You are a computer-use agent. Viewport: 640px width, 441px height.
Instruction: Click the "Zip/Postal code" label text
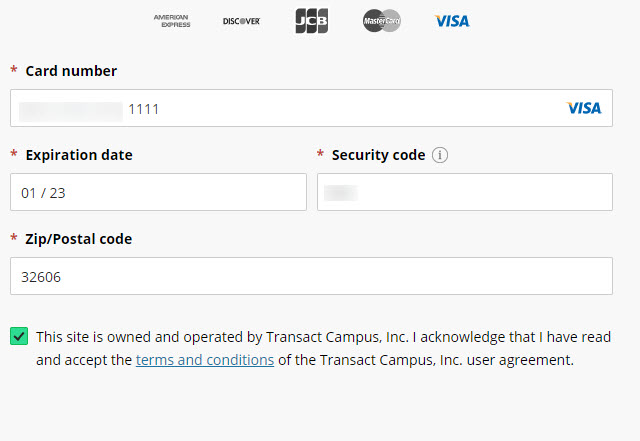[x=79, y=239]
